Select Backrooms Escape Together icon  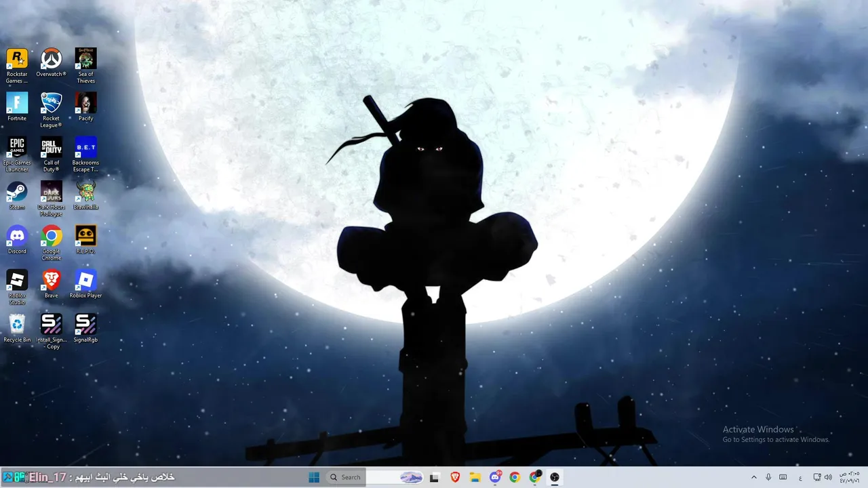(x=85, y=154)
